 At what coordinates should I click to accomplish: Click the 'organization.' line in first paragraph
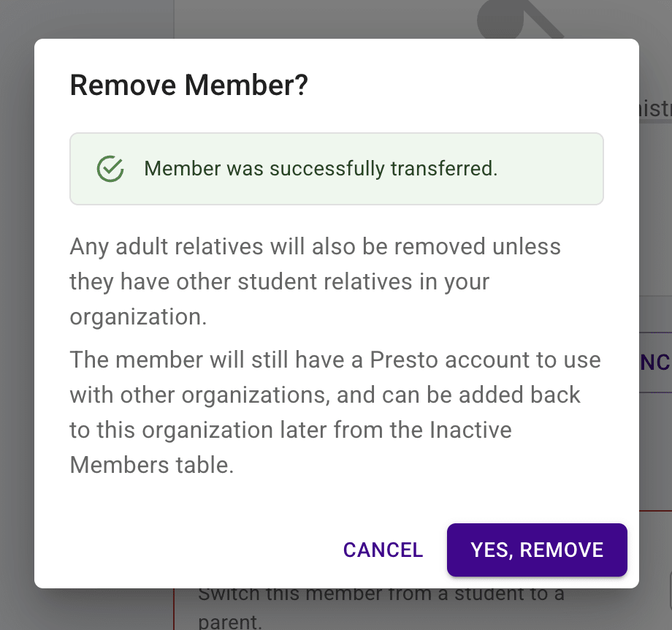tap(138, 316)
